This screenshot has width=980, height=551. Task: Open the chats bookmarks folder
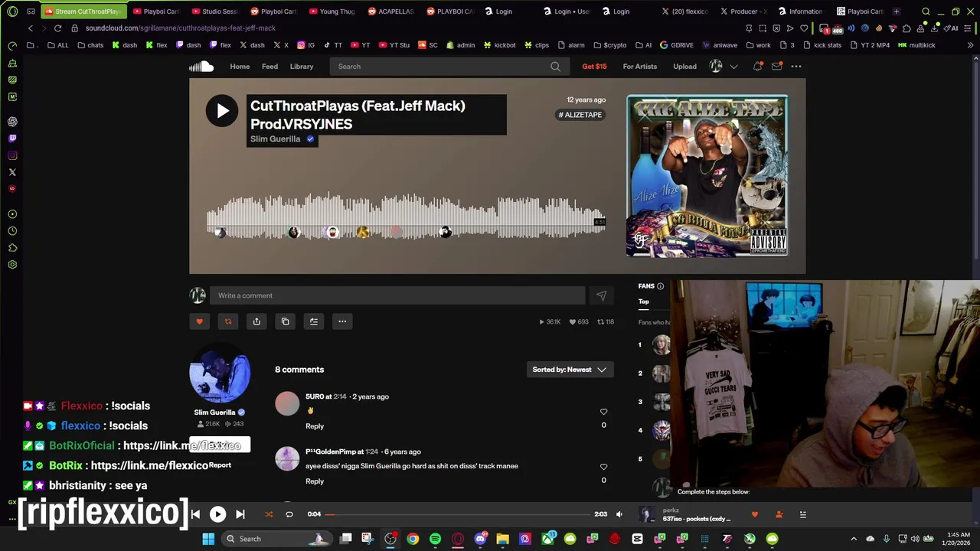(90, 45)
